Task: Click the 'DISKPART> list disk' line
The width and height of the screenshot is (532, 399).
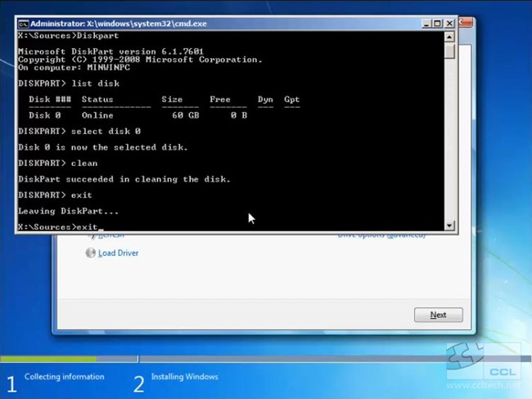Action: pos(69,83)
